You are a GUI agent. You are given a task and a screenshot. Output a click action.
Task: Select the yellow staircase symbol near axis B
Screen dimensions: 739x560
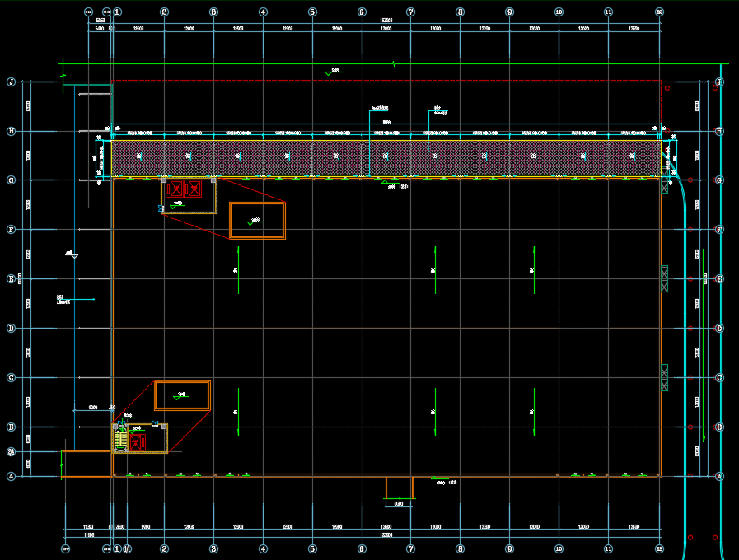pos(121,441)
